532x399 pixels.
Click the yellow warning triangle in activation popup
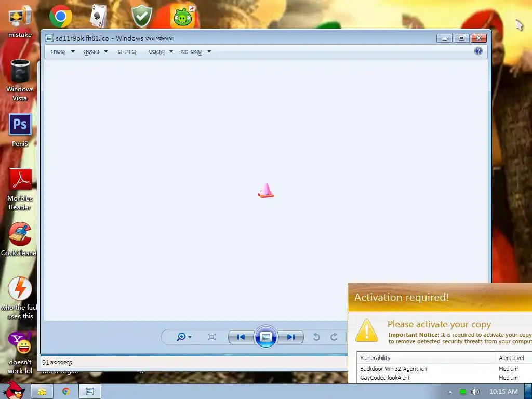(367, 330)
